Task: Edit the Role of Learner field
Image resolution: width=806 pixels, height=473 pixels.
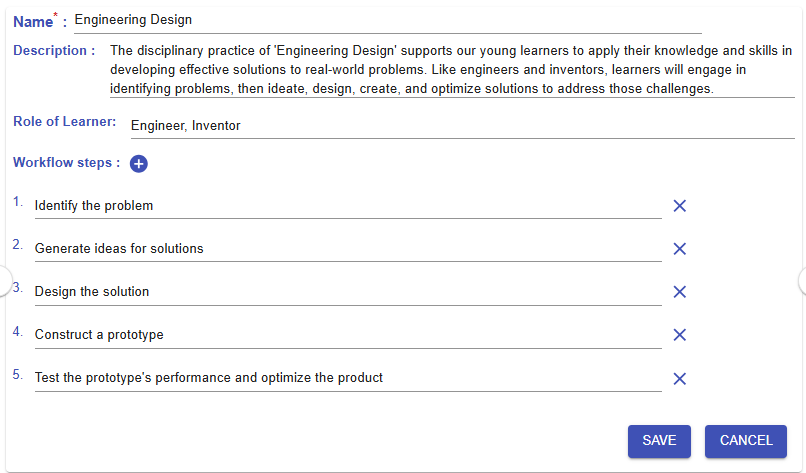Action: click(461, 126)
